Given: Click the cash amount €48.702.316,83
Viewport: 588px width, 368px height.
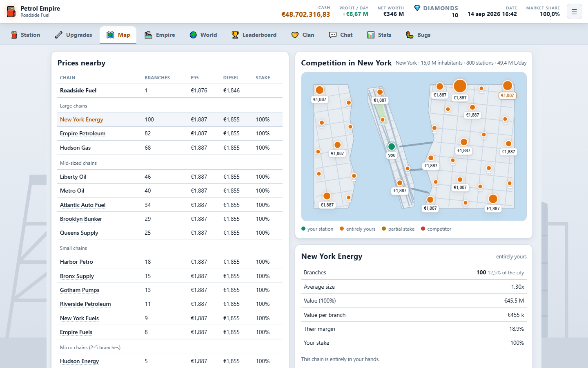Looking at the screenshot, I should click(305, 14).
